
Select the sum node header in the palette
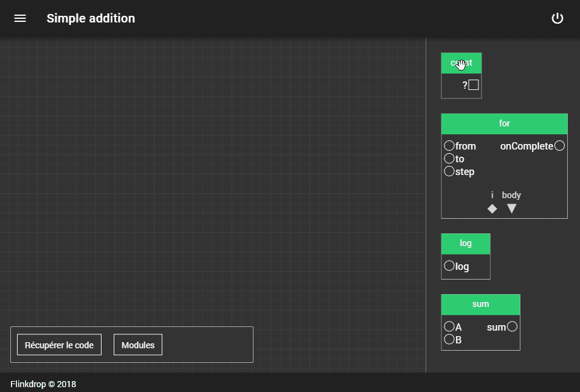click(480, 304)
